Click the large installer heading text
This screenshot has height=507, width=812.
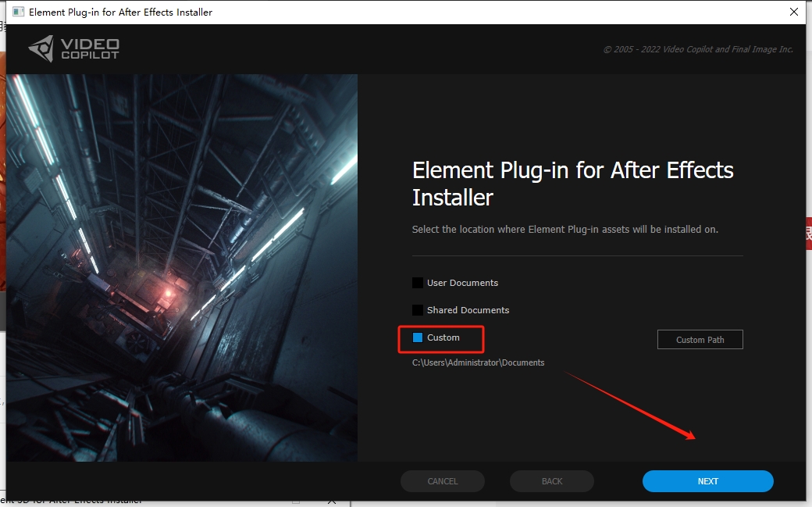tap(572, 184)
